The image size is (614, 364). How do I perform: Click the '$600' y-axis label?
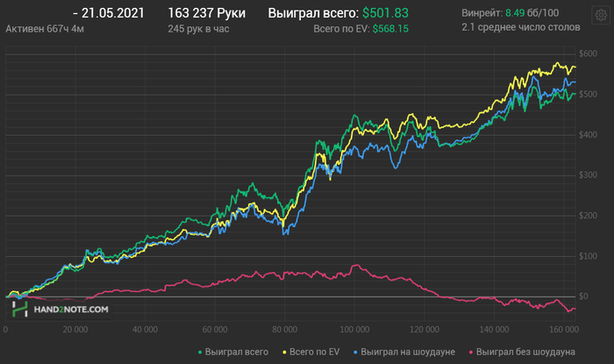tap(589, 54)
